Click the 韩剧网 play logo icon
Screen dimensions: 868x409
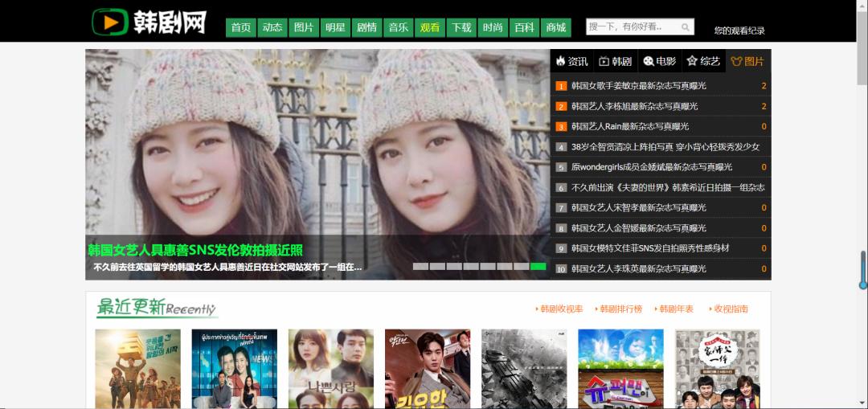(110, 22)
